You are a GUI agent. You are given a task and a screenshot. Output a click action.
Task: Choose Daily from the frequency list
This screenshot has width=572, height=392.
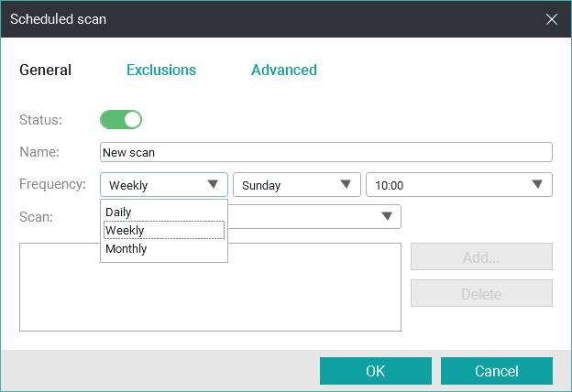(x=164, y=212)
